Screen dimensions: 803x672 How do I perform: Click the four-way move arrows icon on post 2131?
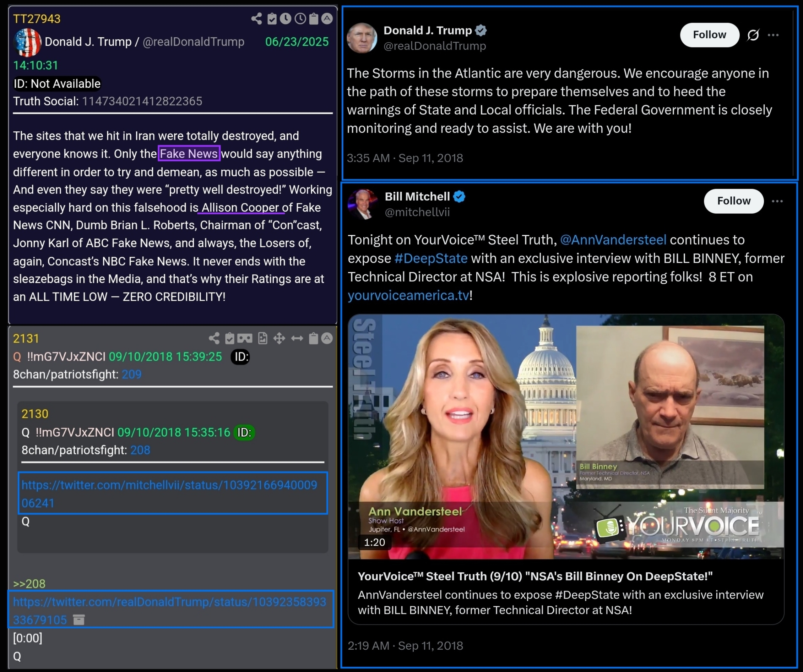click(x=279, y=338)
